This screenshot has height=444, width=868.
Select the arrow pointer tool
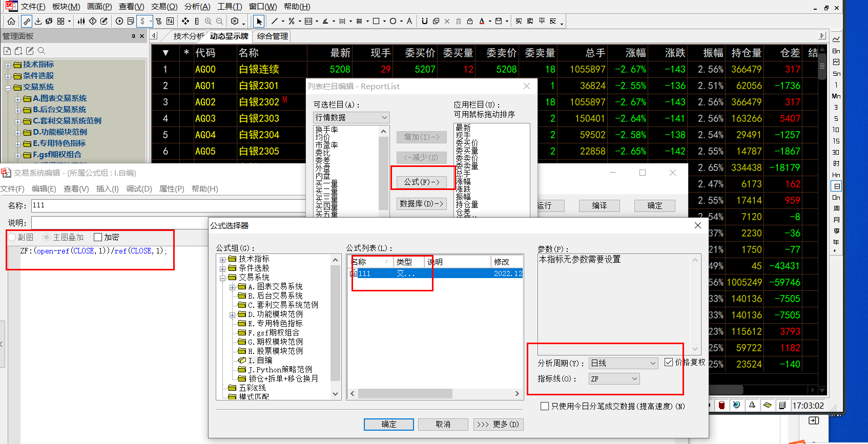259,21
